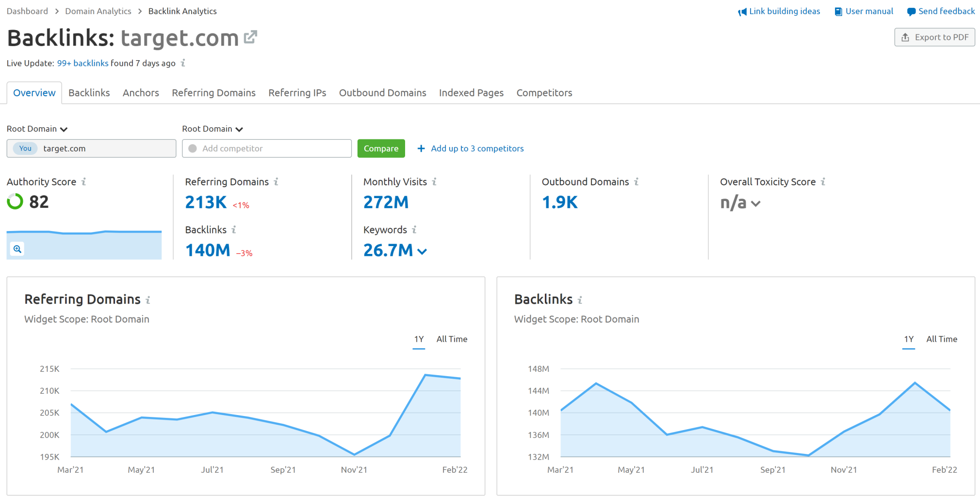Image resolution: width=980 pixels, height=500 pixels.
Task: Open Monthly Visits 272M value
Action: [x=386, y=202]
